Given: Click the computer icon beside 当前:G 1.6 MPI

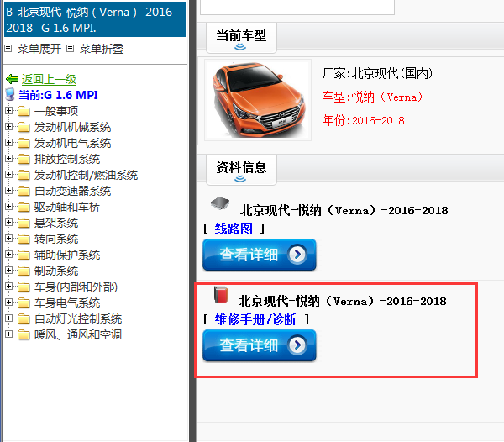Looking at the screenshot, I should [10, 94].
